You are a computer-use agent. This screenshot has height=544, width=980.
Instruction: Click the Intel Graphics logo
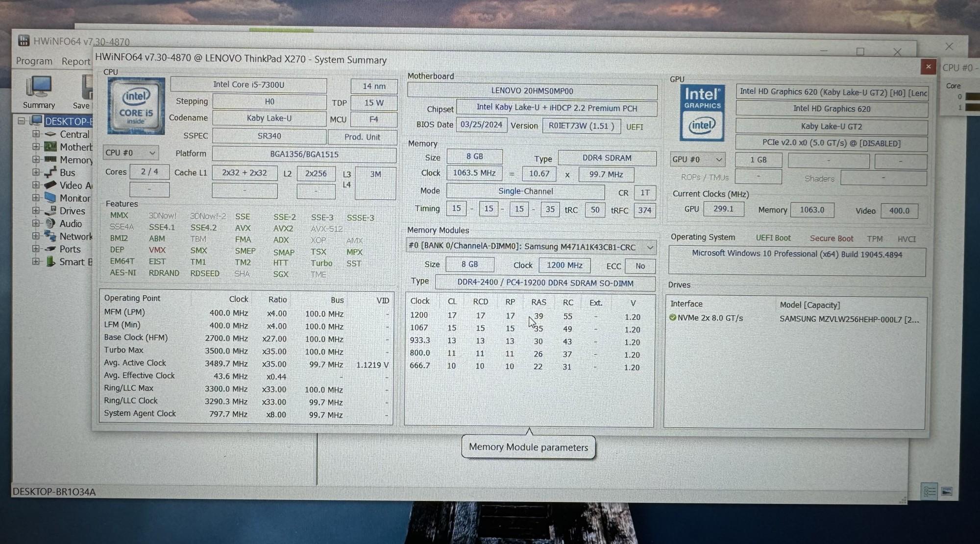(x=702, y=113)
